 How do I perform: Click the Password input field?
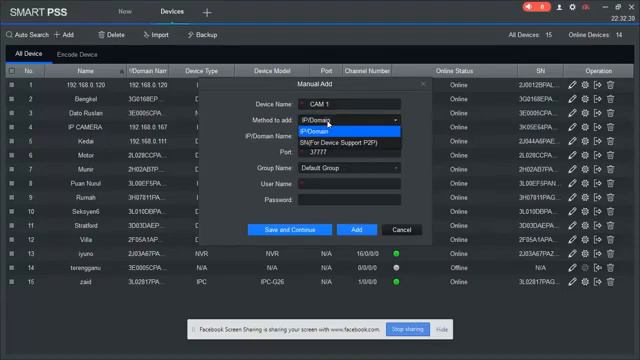tap(349, 200)
